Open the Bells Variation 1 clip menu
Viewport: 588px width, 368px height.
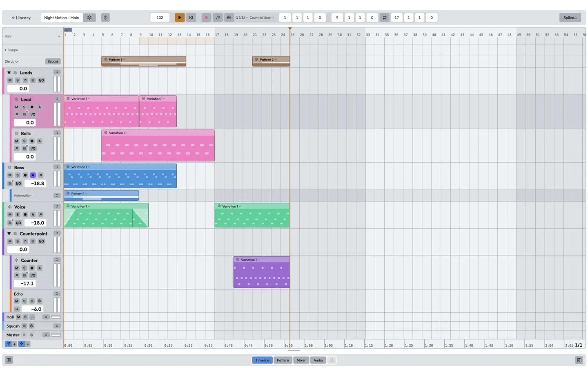(118, 133)
